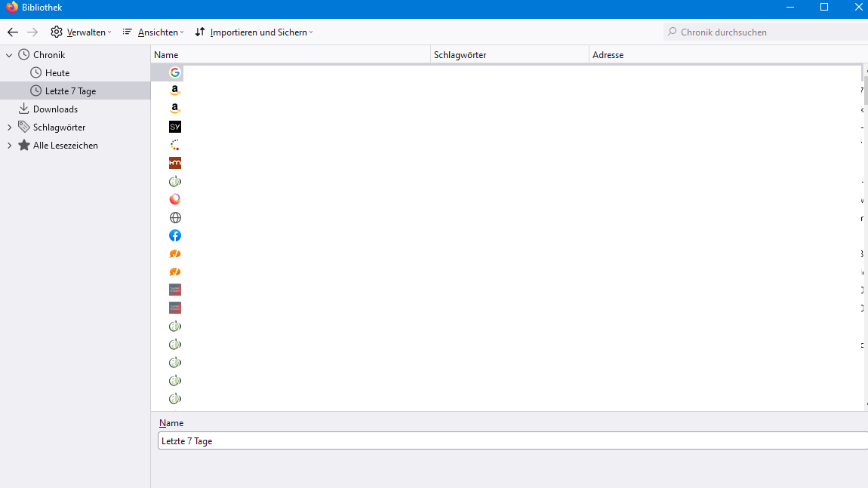Select the brown km icon entry
868x488 pixels.
point(175,163)
